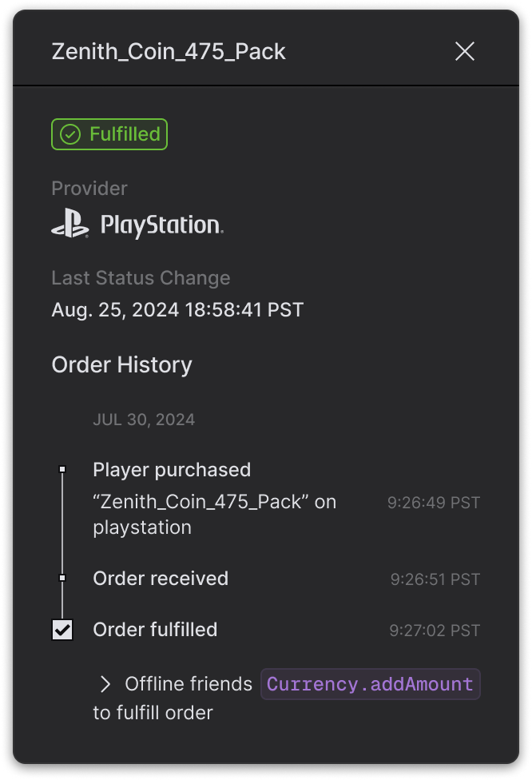Select the Order received history entry
This screenshot has height=780, width=532.
(x=161, y=579)
